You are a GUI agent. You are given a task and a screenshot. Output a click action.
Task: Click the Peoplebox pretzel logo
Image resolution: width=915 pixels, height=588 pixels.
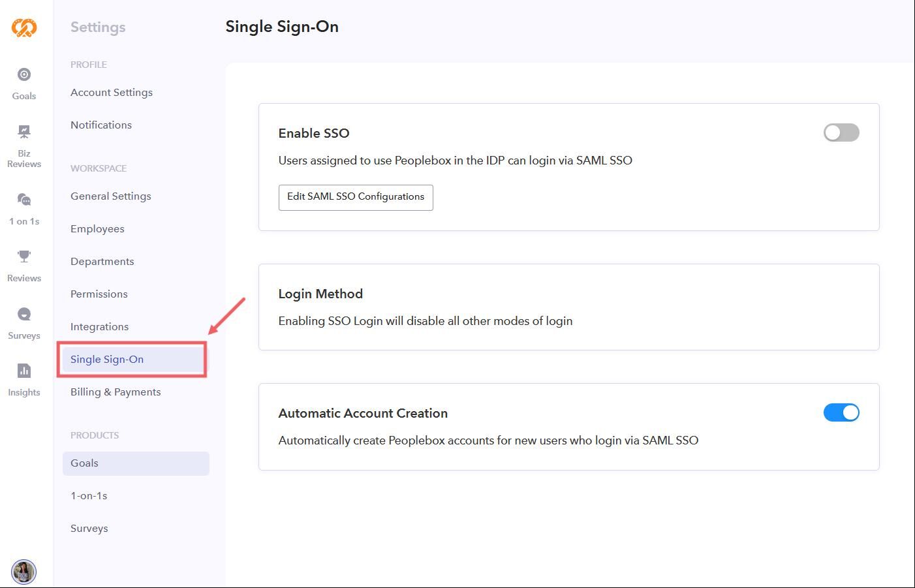click(x=24, y=27)
